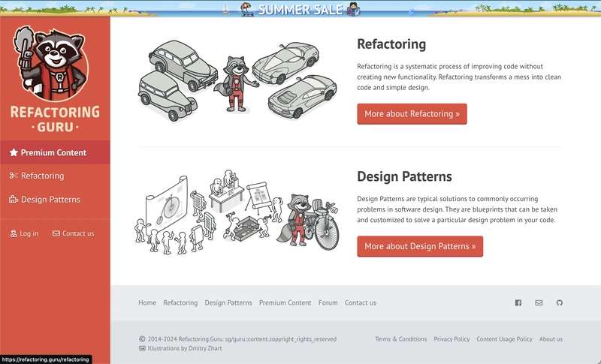
Task: Click the copyright symbol icon in footer
Action: 142,338
